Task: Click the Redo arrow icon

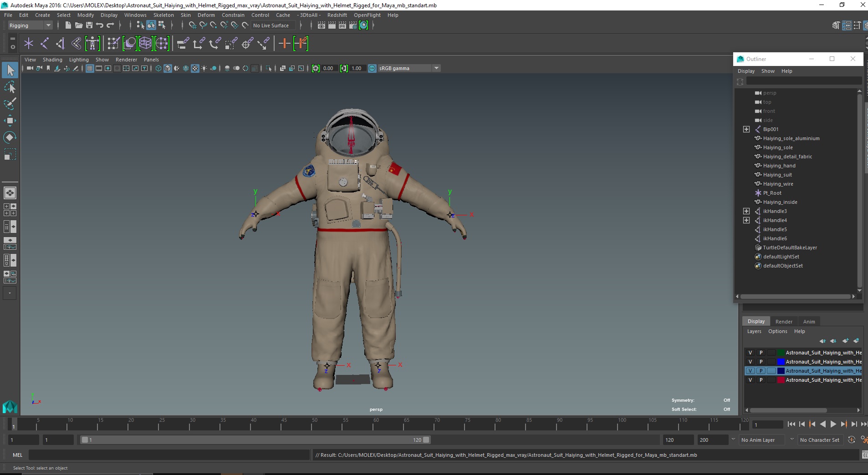Action: pyautogui.click(x=110, y=25)
